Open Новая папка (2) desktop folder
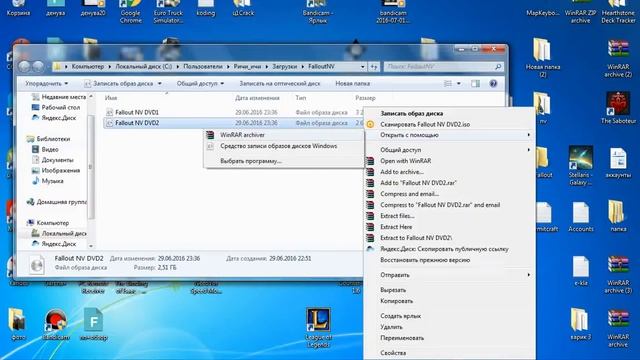Screen dimensions: 640x360 click(542, 58)
